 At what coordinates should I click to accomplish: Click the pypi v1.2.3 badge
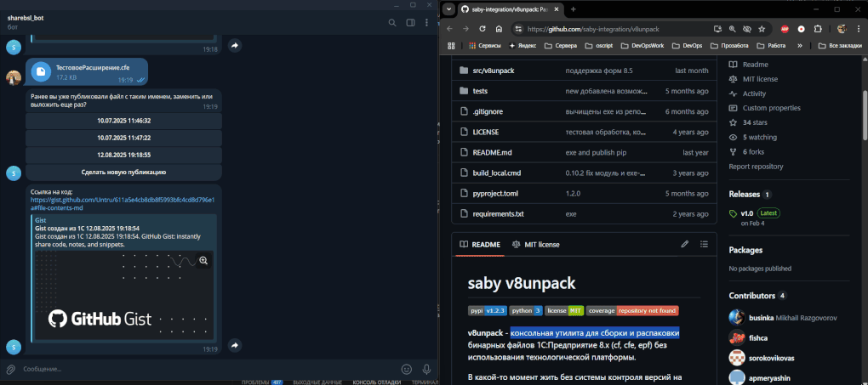pyautogui.click(x=488, y=311)
